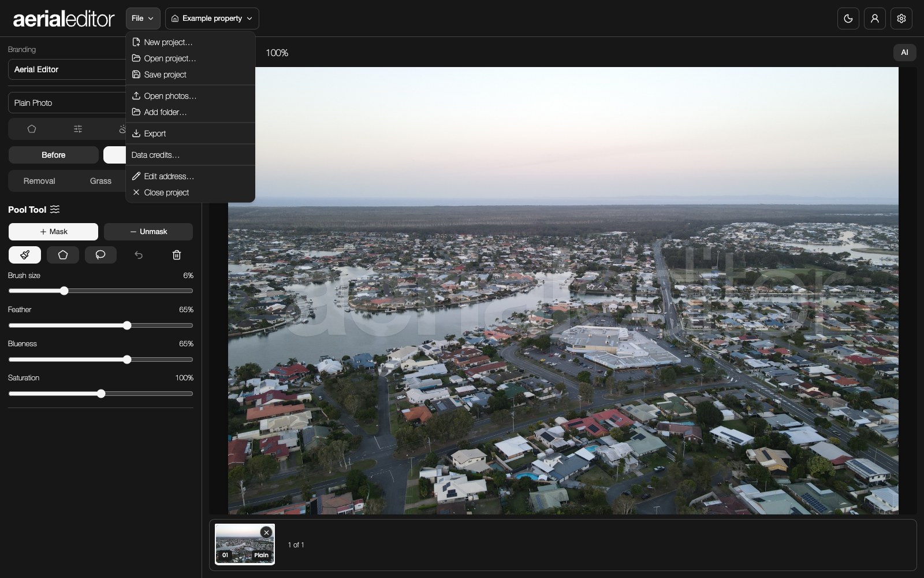Select the polygon mask tool
Screen dimensions: 924x578
(x=63, y=255)
